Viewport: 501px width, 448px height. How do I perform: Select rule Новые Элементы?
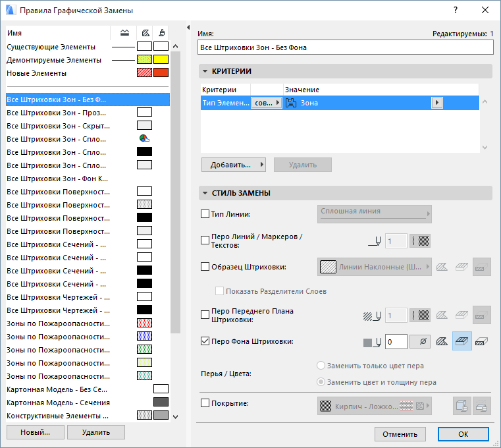88,73
